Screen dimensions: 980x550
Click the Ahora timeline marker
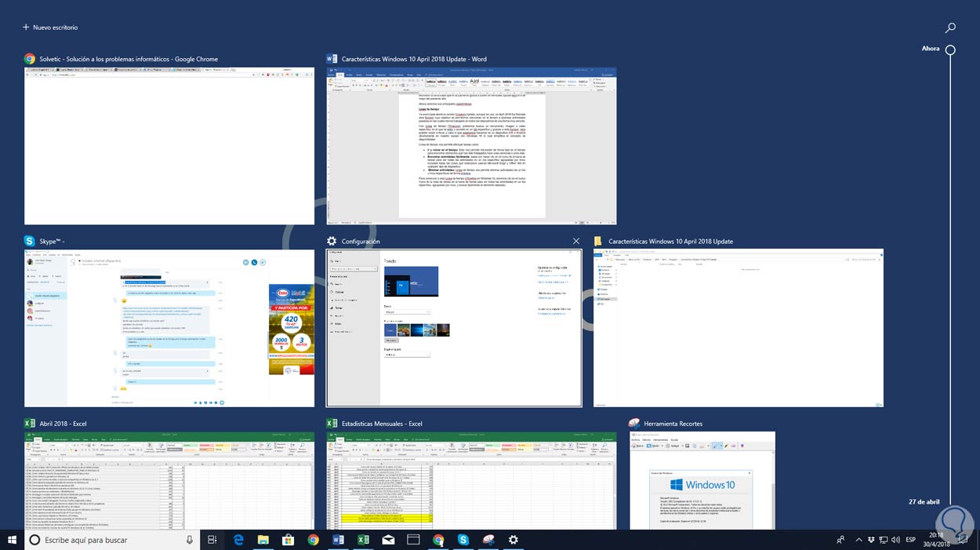click(x=950, y=49)
